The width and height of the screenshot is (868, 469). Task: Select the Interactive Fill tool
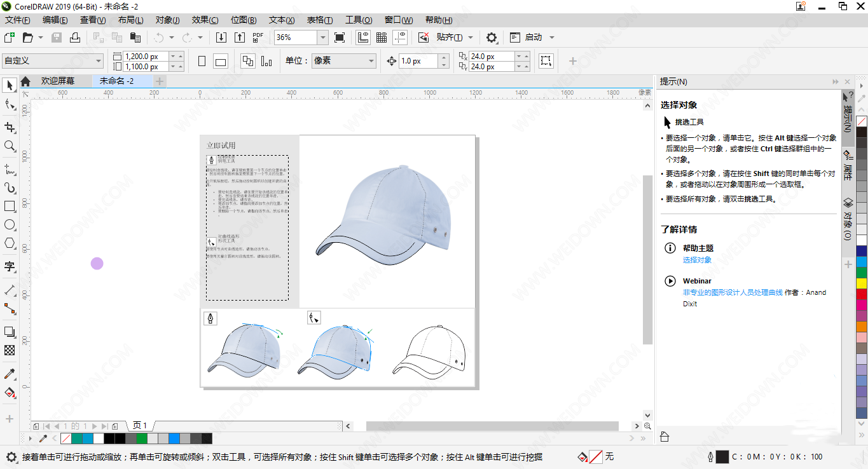pyautogui.click(x=10, y=393)
